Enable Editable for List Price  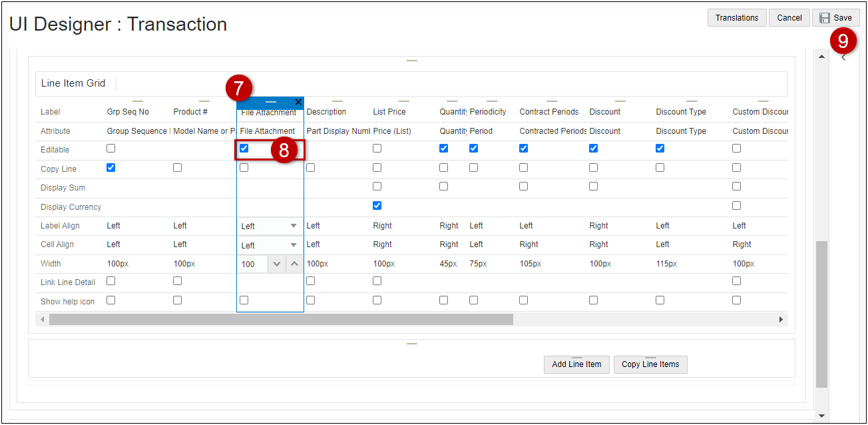point(377,148)
